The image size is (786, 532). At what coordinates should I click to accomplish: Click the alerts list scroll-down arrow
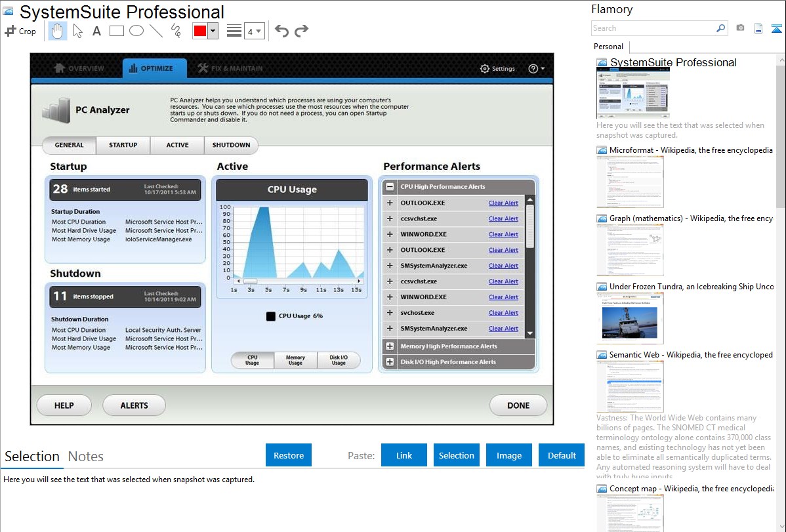[x=530, y=333]
